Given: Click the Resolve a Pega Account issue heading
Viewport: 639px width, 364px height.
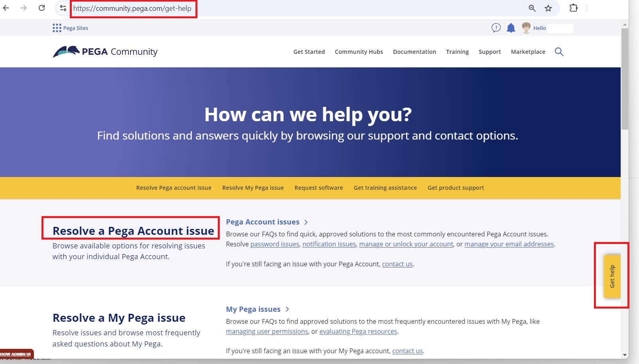Looking at the screenshot, I should (x=133, y=231).
